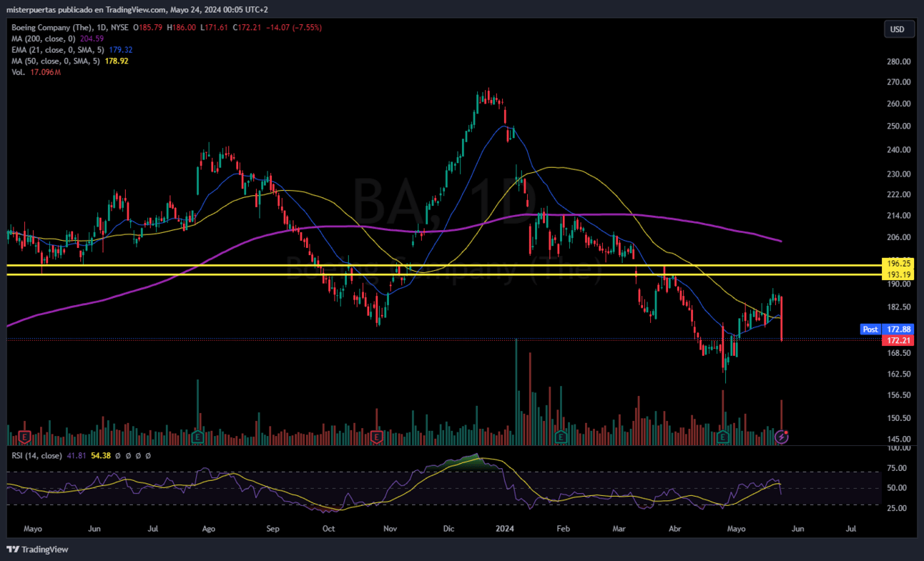This screenshot has width=924, height=561.
Task: Click the Mar label on the time axis
Action: [620, 530]
